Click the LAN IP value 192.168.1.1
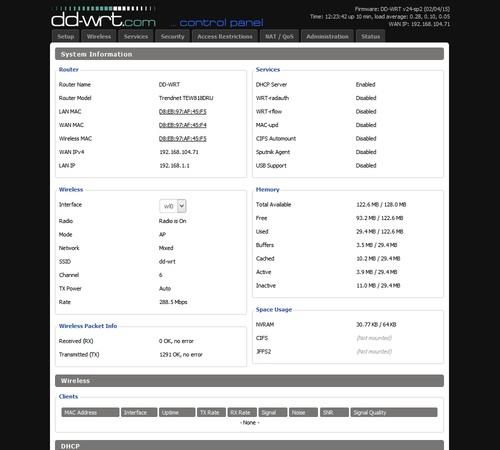 click(174, 166)
